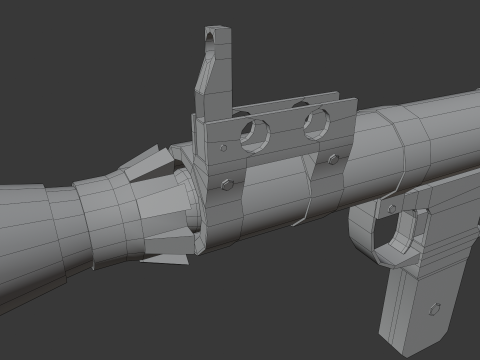Click the hex bolt on the pistol grip

[435, 309]
